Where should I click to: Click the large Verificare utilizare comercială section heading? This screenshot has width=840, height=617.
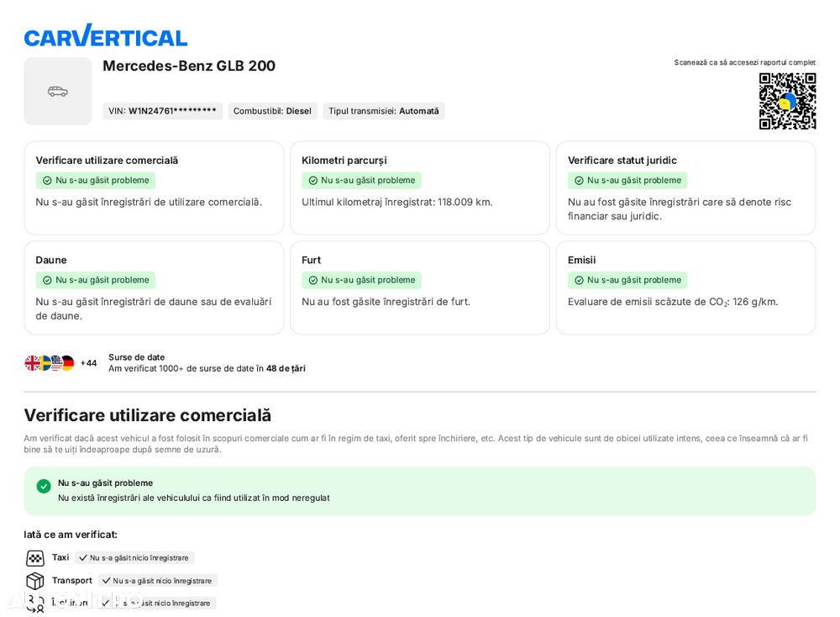pyautogui.click(x=148, y=415)
